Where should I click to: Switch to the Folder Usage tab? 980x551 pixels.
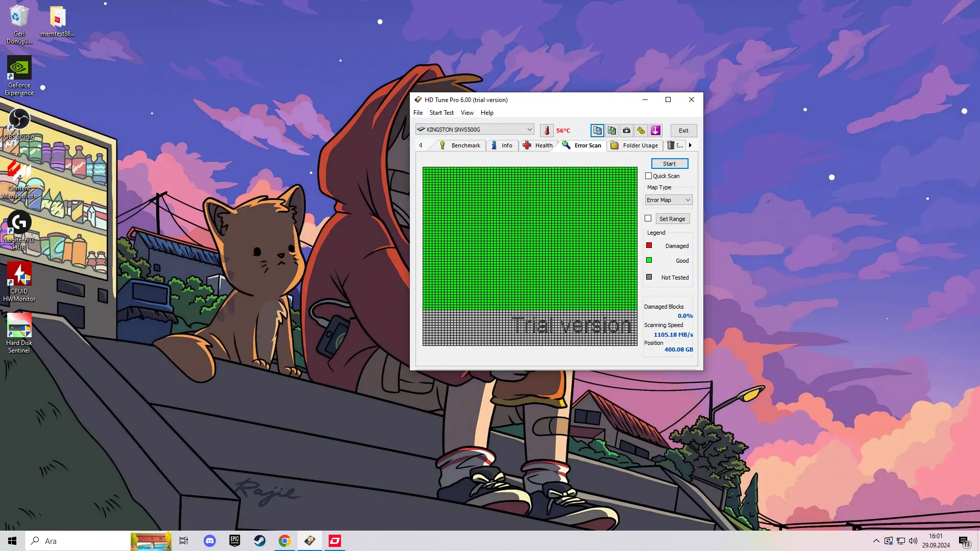634,145
